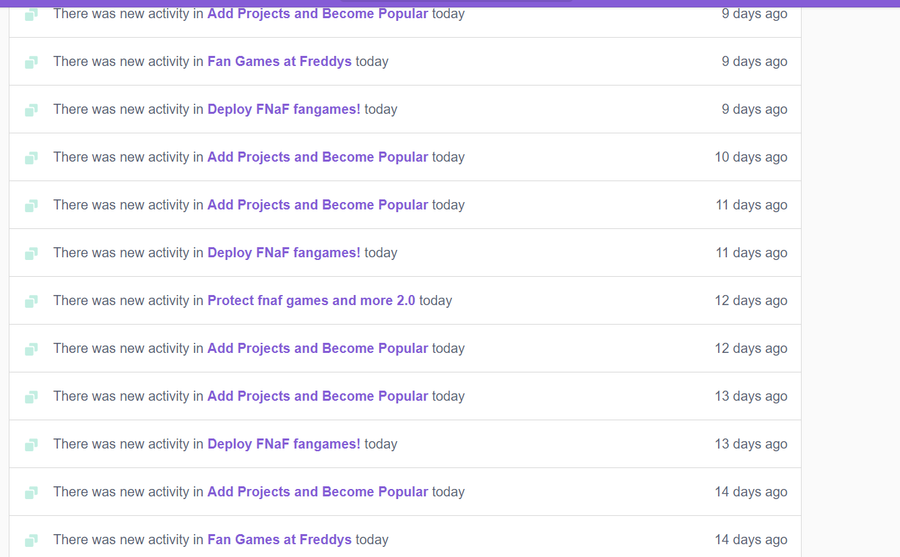Click studio icon beside Deploy FNaF fangames! 11 days ago

32,253
